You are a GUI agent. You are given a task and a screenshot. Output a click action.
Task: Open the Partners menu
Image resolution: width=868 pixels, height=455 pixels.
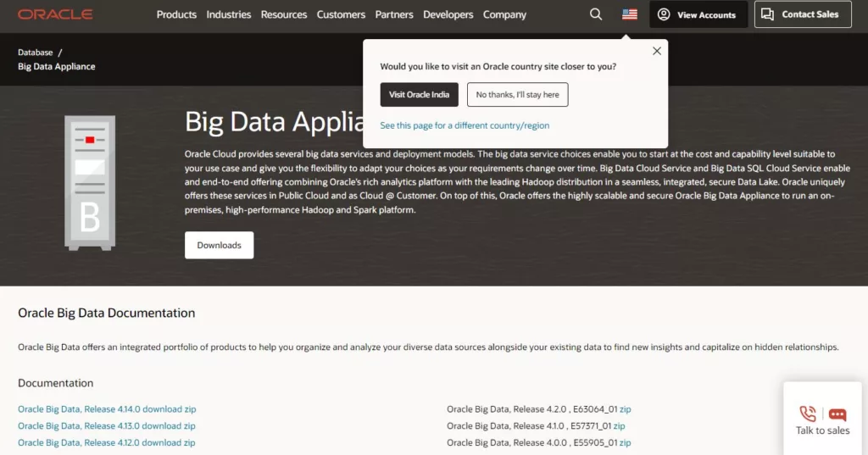point(394,14)
